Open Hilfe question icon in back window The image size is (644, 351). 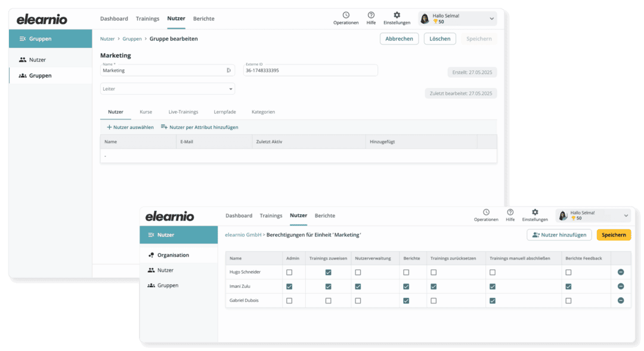(x=371, y=15)
